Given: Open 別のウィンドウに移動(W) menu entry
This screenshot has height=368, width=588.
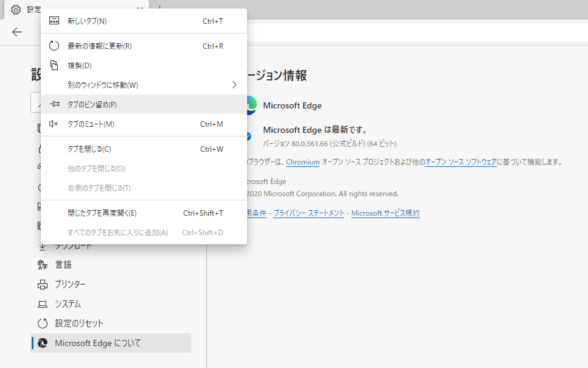Looking at the screenshot, I should [x=144, y=85].
